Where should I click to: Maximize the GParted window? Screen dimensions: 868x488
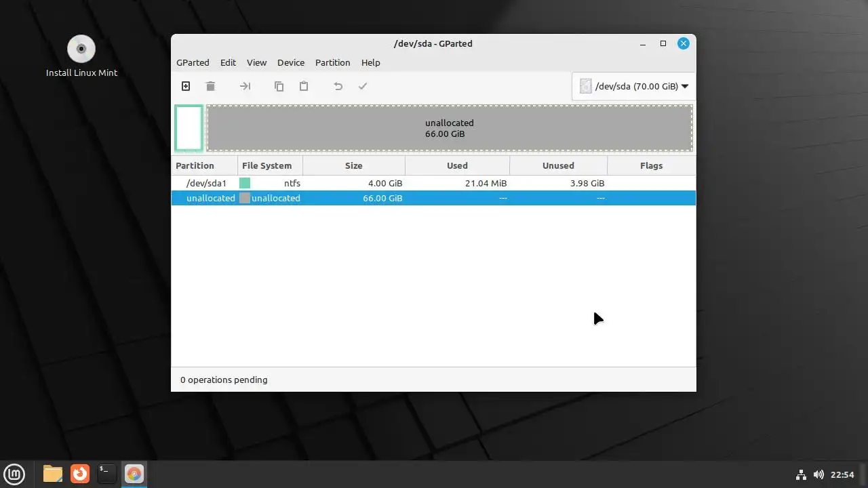[663, 43]
